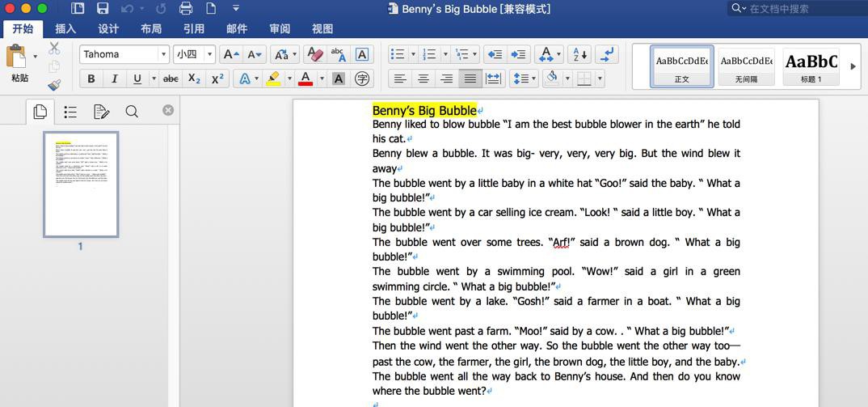Open the 小四 font size dropdown

click(x=209, y=54)
